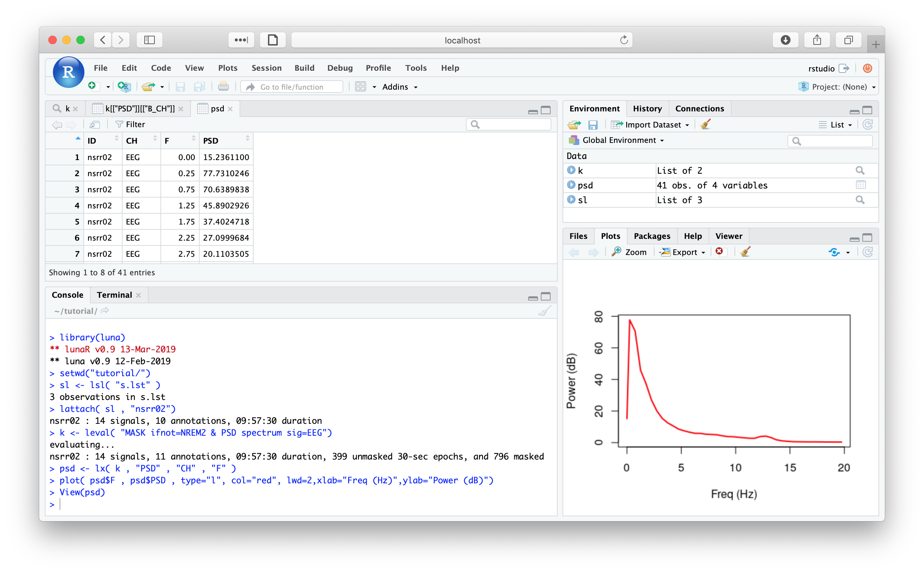
Task: Click the clear console broom icon
Action: tap(544, 311)
